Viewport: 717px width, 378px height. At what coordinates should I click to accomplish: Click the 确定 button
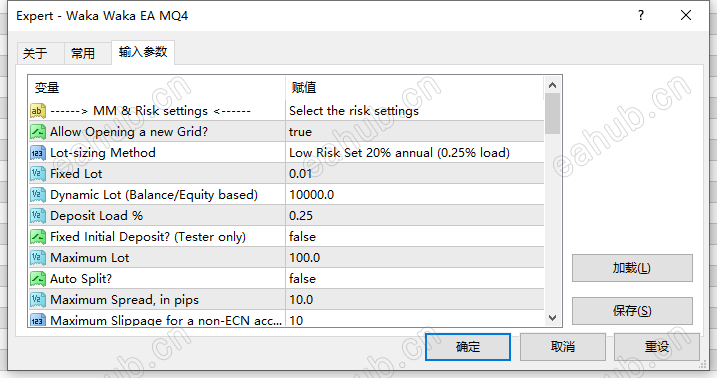tap(468, 346)
